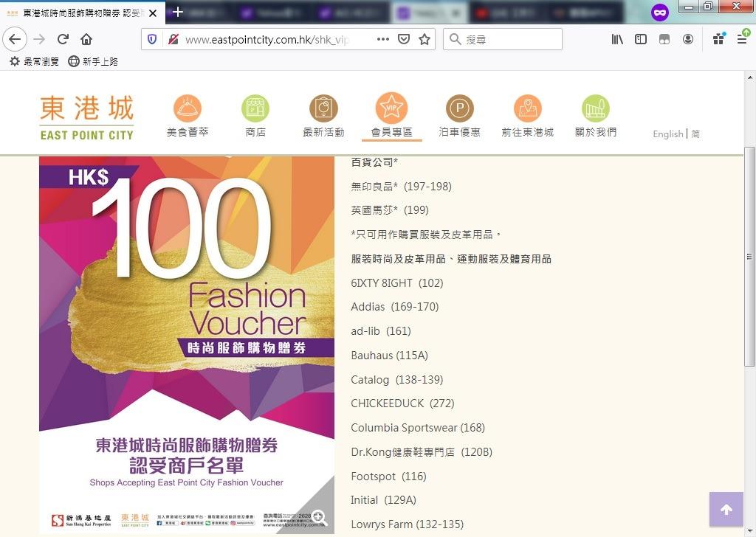Select the ad-lib (161) entry
Viewport: 756px width, 537px height.
381,331
